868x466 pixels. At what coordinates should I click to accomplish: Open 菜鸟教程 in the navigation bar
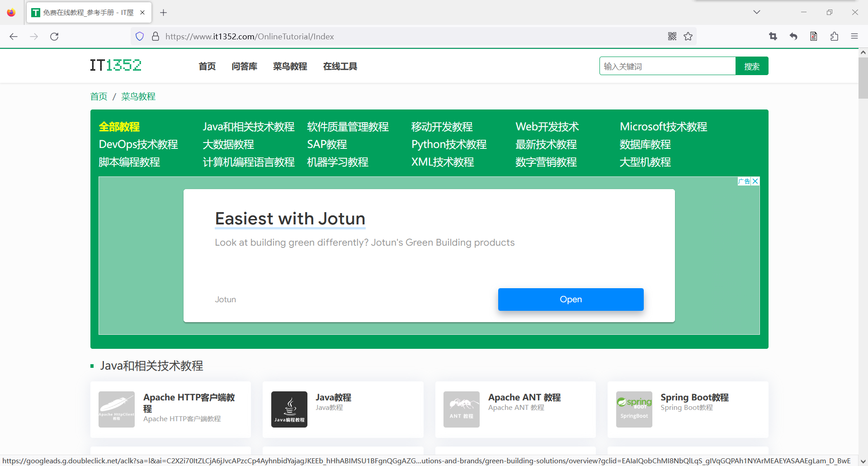[x=290, y=67]
